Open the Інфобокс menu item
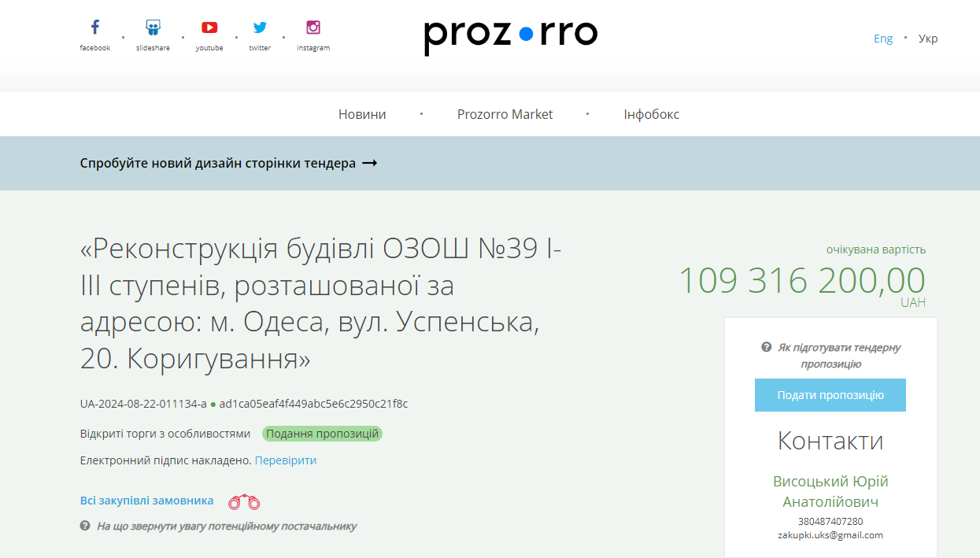This screenshot has height=558, width=980. (651, 114)
